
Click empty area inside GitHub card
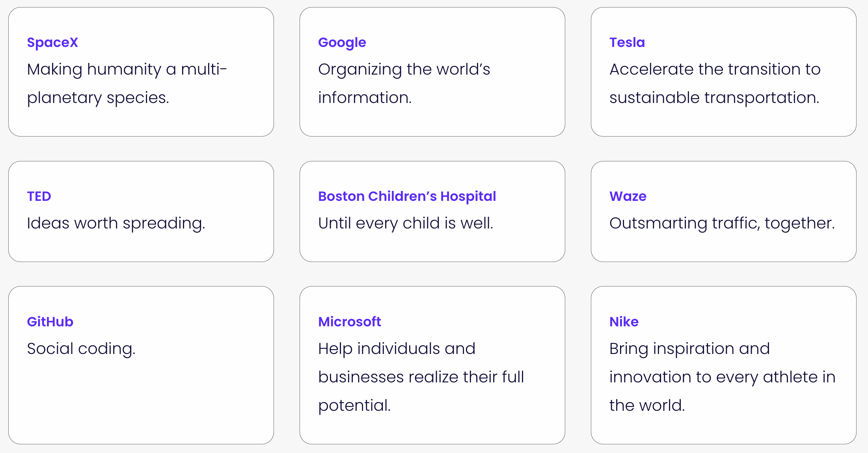coord(141,402)
